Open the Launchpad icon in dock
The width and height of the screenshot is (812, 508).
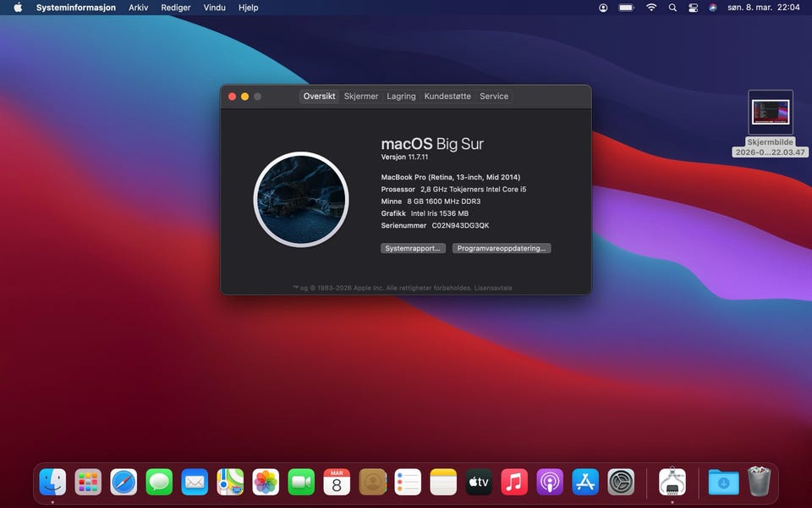(88, 482)
